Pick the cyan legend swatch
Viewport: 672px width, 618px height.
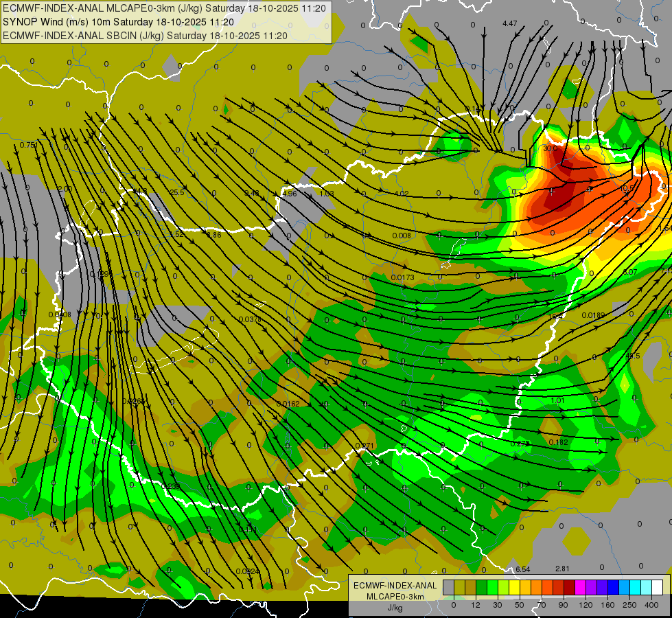click(x=636, y=587)
